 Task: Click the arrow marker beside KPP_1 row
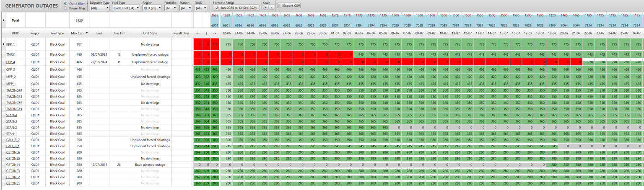click(x=4, y=44)
